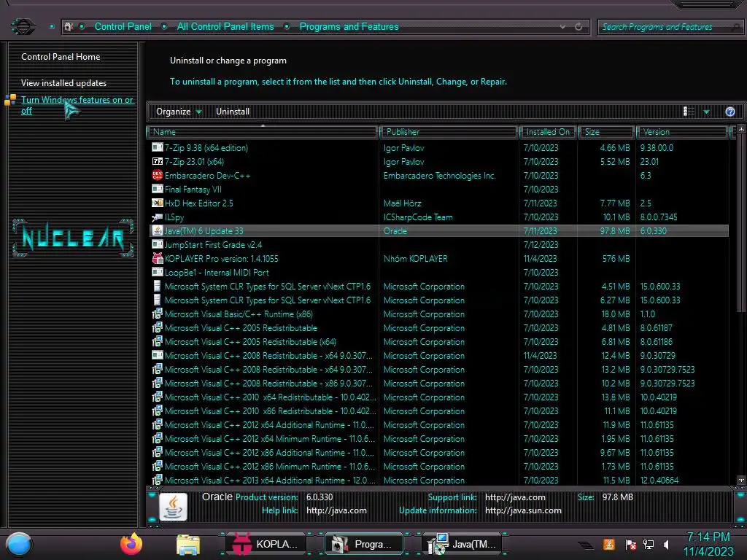Switch to KOPLAYER taskbar window
This screenshot has width=747, height=560.
pyautogui.click(x=266, y=544)
